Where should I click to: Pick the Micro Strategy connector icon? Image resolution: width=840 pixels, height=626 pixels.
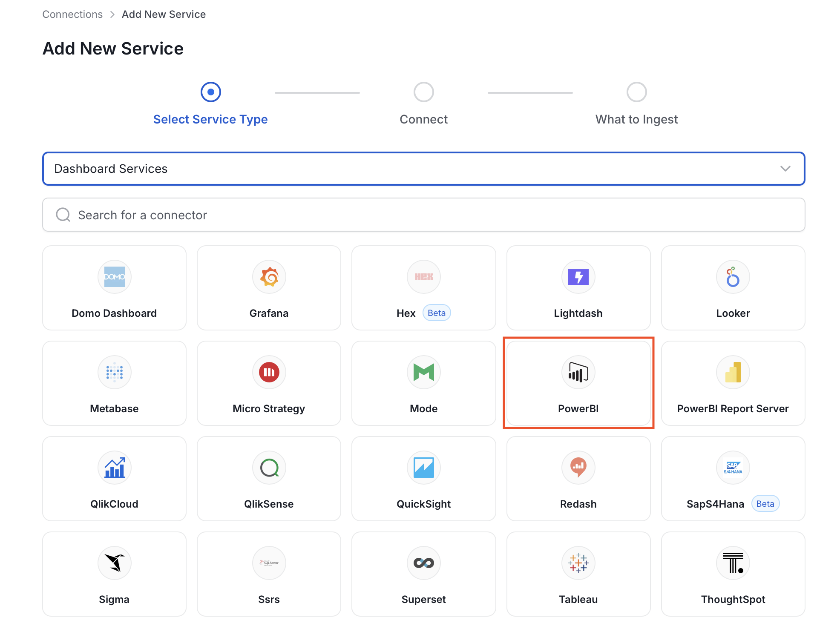[269, 372]
